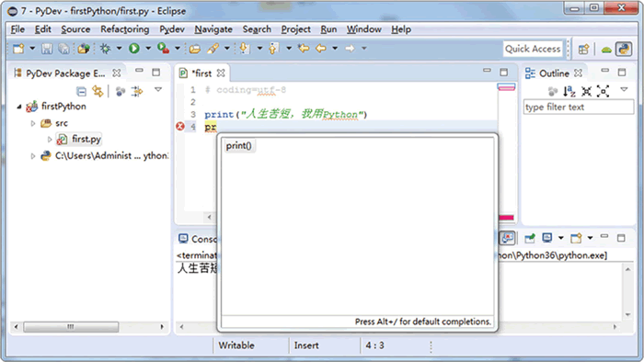Click the Outline type filter text field
Viewport: 644px width, 362px height.
pos(579,107)
